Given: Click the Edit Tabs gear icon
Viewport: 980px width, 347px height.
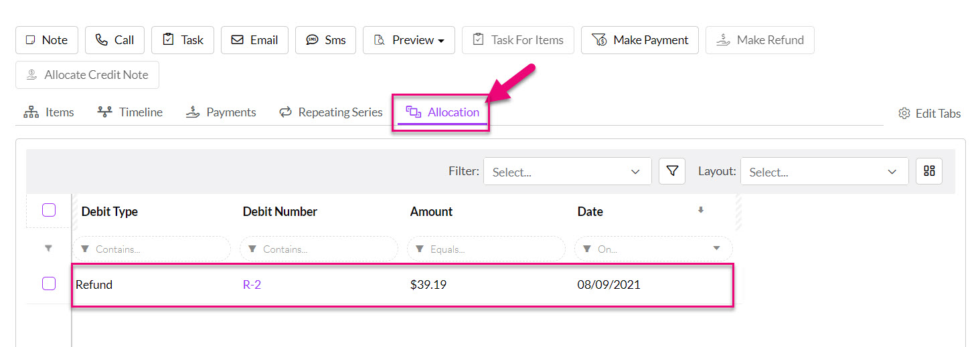Looking at the screenshot, I should (x=904, y=113).
